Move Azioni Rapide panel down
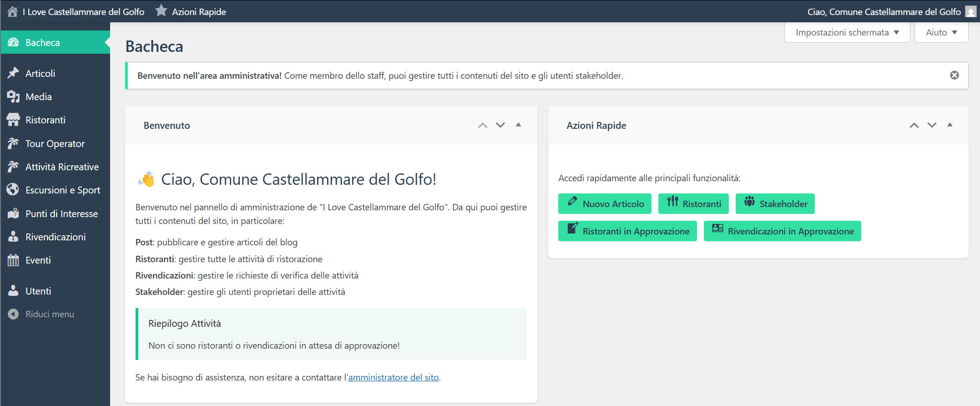This screenshot has width=980, height=406. (932, 125)
